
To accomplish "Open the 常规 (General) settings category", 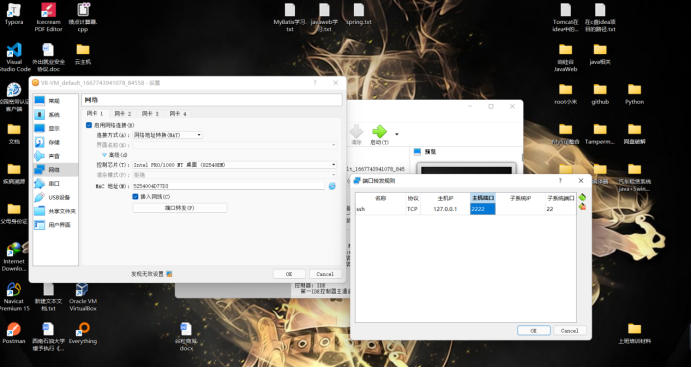I will [54, 101].
